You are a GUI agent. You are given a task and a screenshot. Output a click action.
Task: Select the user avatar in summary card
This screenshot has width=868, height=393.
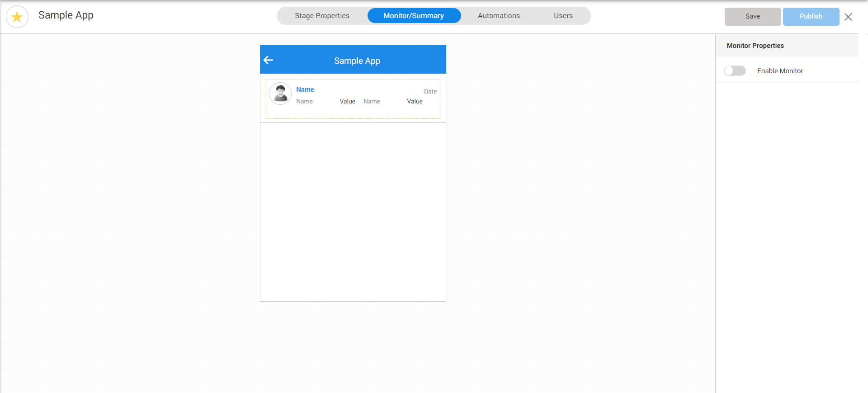coord(280,94)
